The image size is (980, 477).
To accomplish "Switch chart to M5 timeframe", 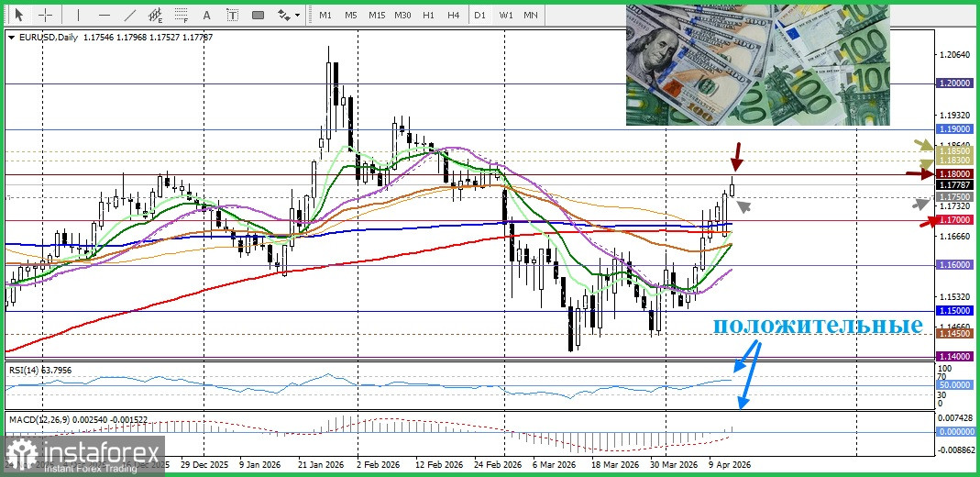I will [x=350, y=15].
